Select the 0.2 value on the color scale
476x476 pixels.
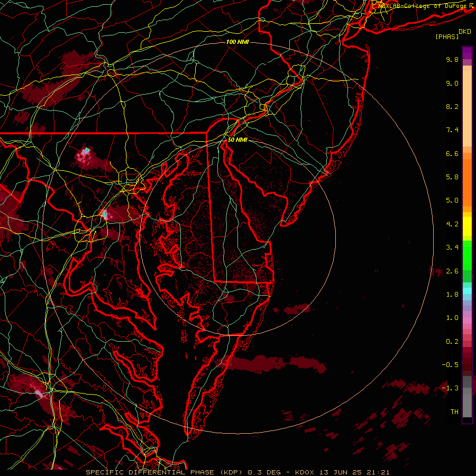pos(452,342)
